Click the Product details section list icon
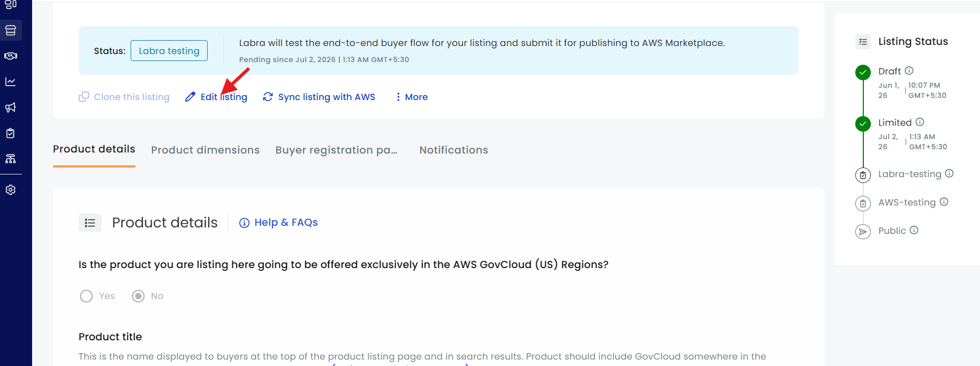 tap(90, 223)
